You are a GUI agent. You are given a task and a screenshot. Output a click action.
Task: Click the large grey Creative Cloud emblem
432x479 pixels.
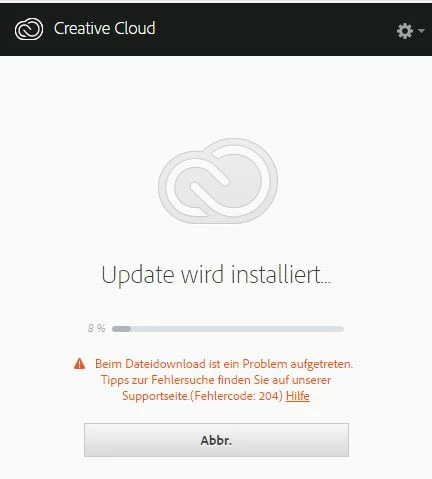tap(218, 181)
